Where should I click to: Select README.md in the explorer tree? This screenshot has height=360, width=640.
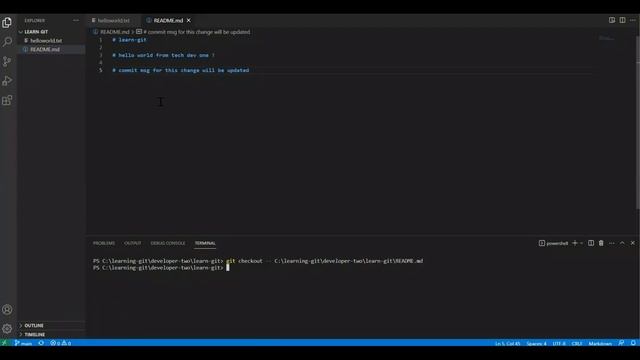pyautogui.click(x=45, y=49)
